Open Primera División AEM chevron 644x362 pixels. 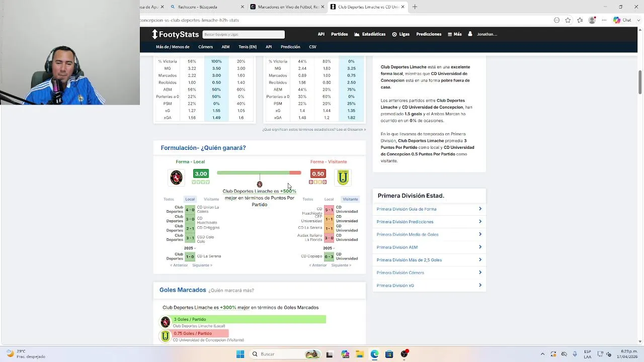pos(480,247)
